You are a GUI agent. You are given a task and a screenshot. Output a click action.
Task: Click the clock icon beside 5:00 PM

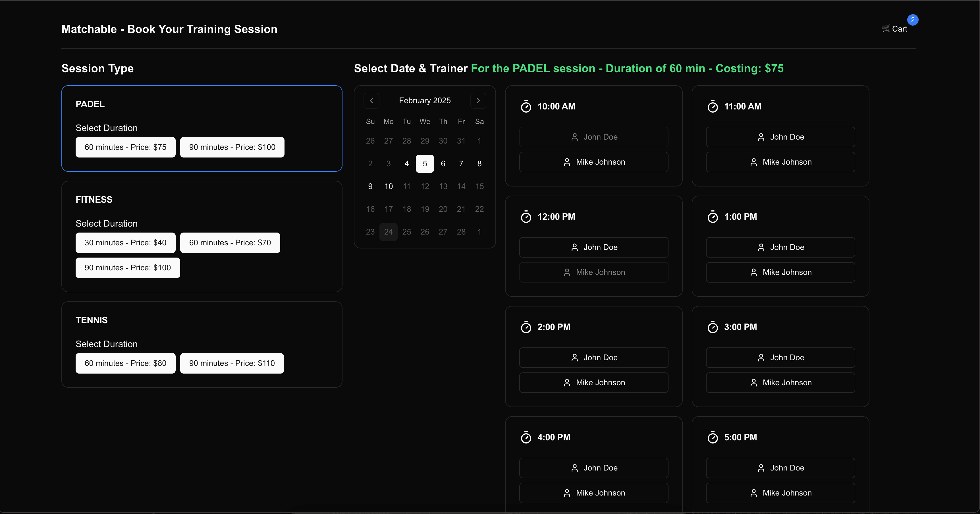[x=713, y=437]
